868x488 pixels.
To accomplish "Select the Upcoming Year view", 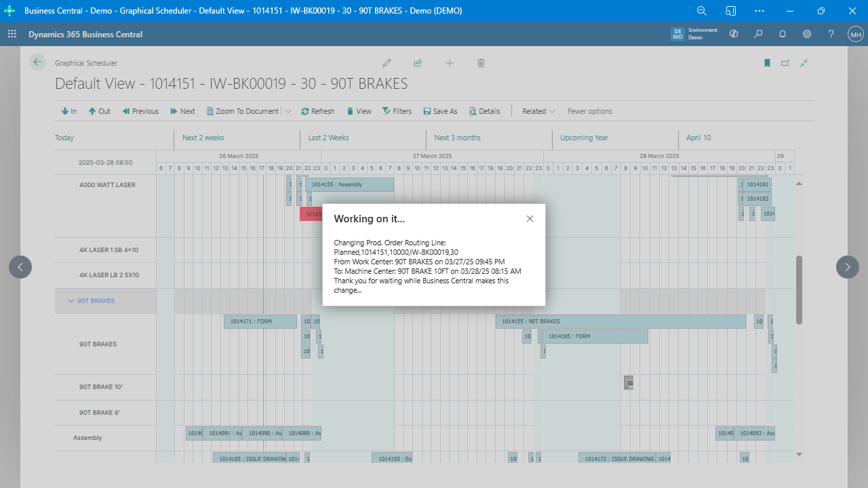I will pos(584,138).
